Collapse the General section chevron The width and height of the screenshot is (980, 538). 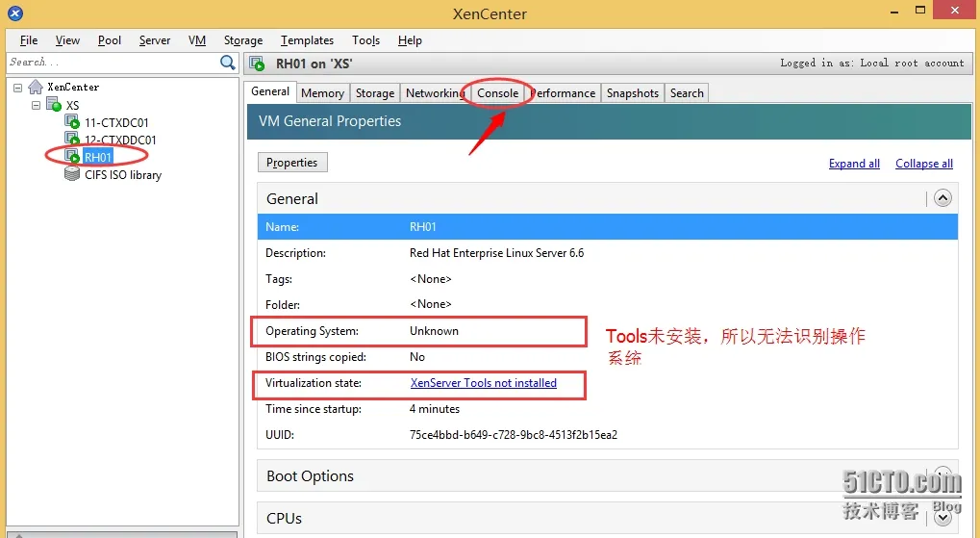pyautogui.click(x=942, y=198)
